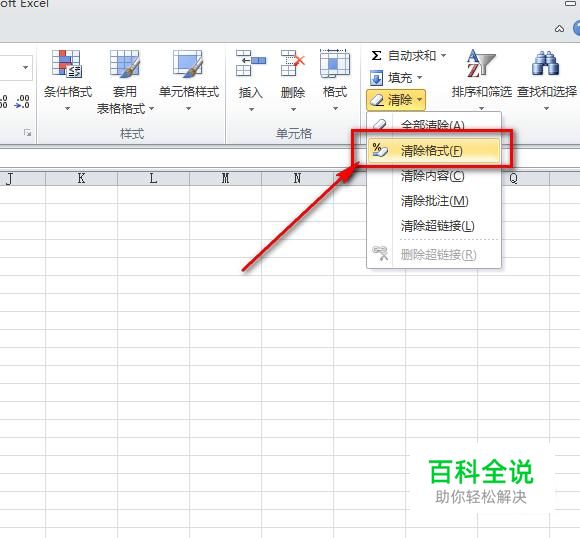580x538 pixels.
Task: Click the Delete cells icon
Action: point(293,63)
